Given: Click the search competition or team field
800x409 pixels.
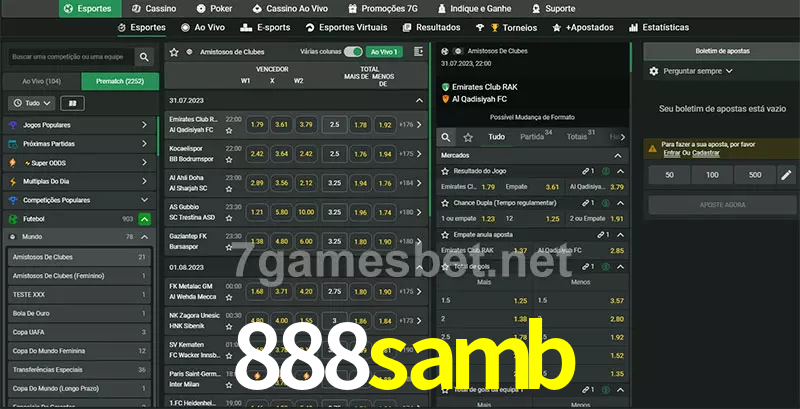Looking at the screenshot, I should point(71,57).
